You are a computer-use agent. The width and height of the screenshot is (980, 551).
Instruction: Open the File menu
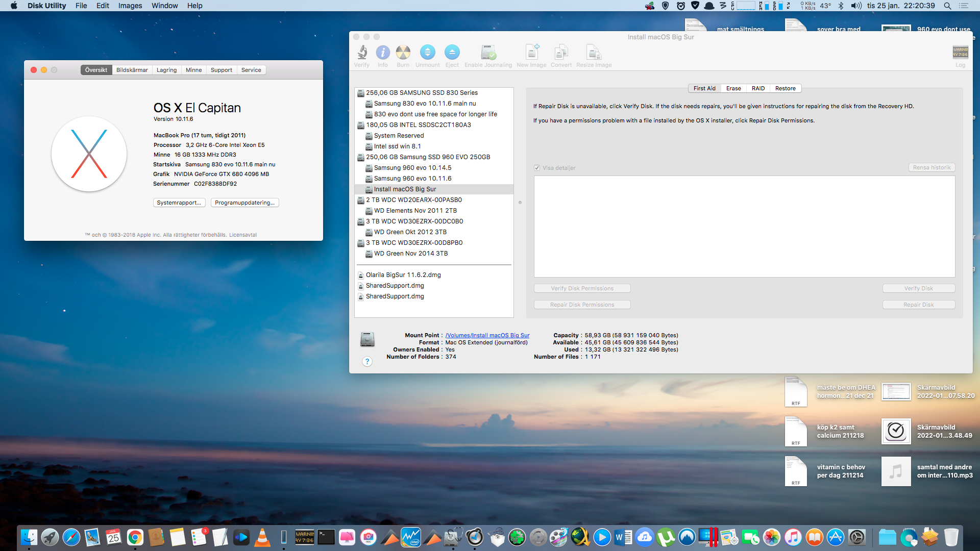tap(81, 6)
